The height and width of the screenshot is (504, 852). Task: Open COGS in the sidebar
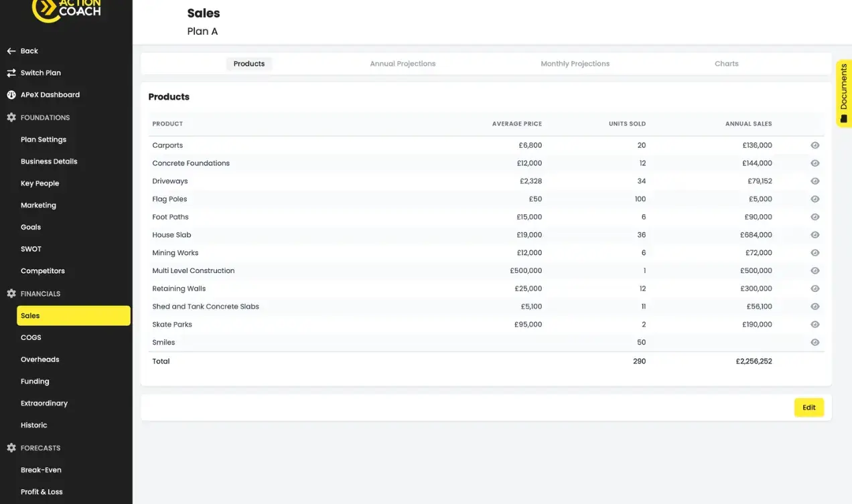pos(31,337)
